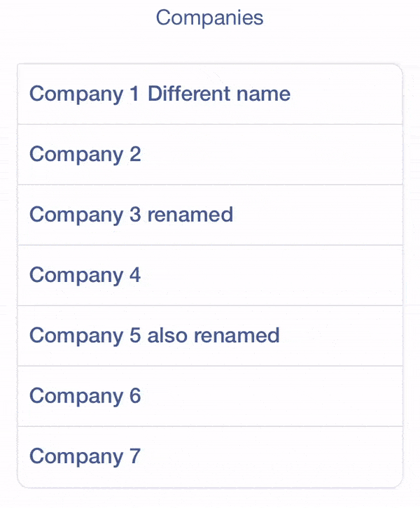The height and width of the screenshot is (508, 420).
Task: Click the "Company 3" label text
Action: pyautogui.click(x=85, y=214)
